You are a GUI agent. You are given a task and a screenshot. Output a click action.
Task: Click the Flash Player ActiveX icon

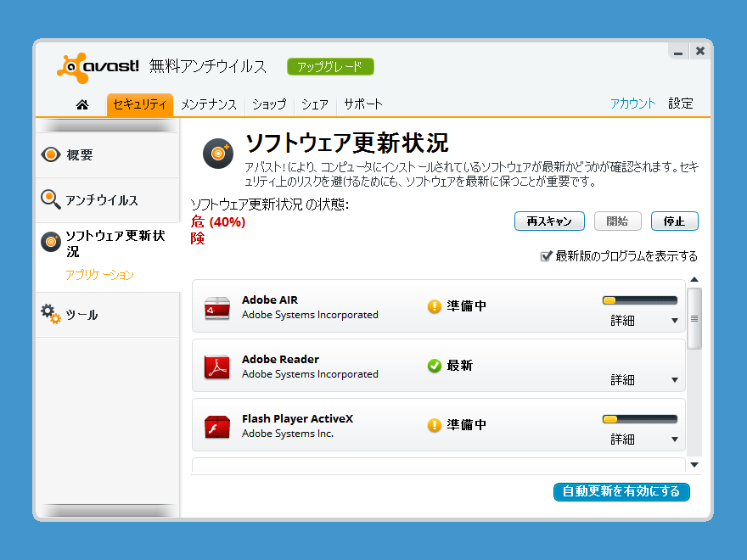point(217,426)
